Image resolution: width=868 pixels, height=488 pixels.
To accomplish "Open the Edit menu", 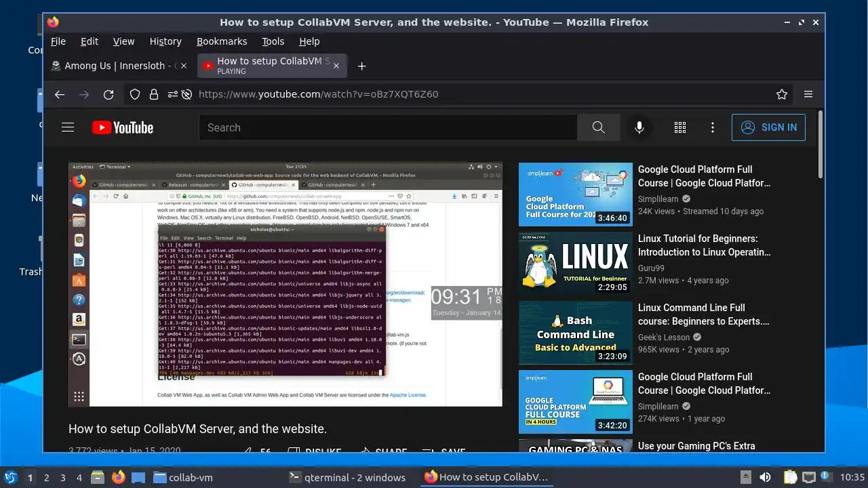I will [x=90, y=41].
